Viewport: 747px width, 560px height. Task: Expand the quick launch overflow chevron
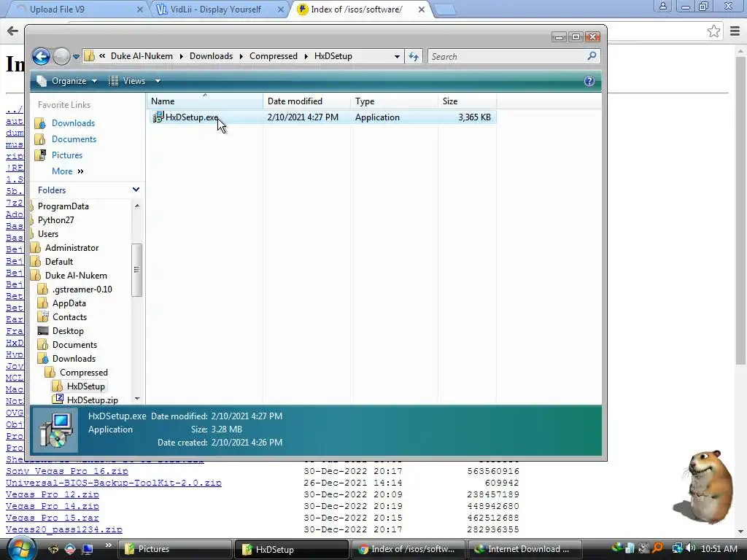coord(109,545)
